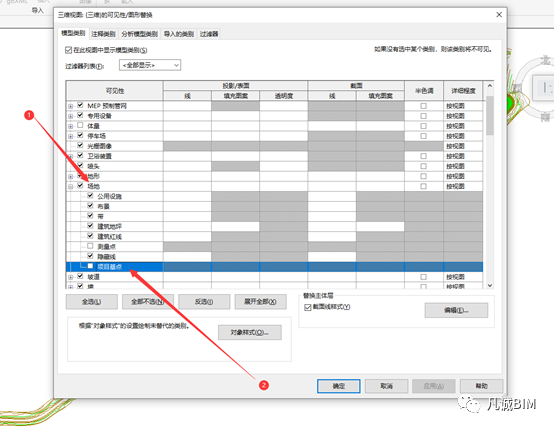Switch to the 模型类别 tab
This screenshot has width=554, height=429.
pyautogui.click(x=73, y=33)
